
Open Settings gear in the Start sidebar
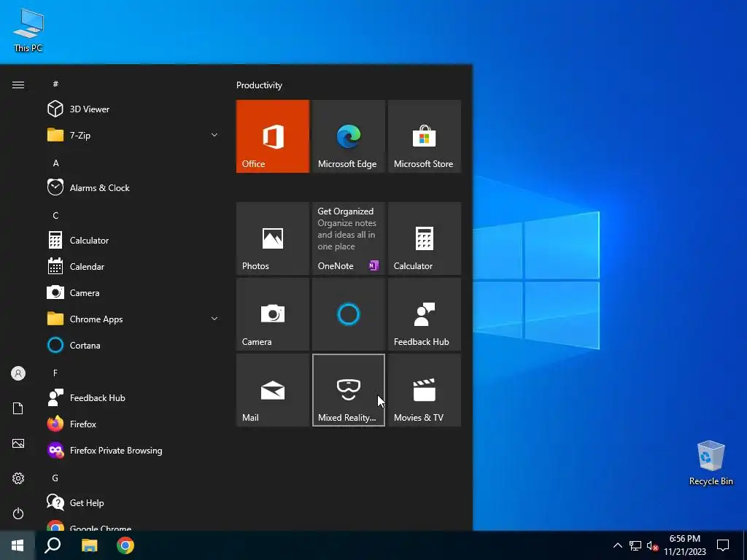(x=18, y=478)
